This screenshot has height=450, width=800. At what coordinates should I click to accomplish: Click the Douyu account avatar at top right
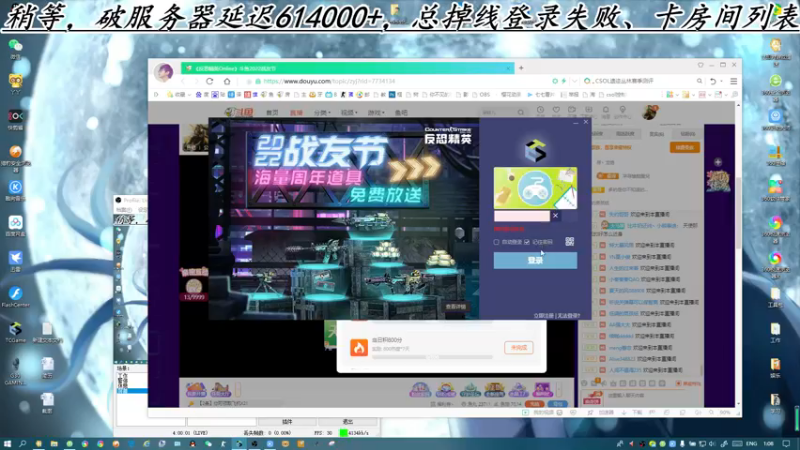click(x=649, y=112)
